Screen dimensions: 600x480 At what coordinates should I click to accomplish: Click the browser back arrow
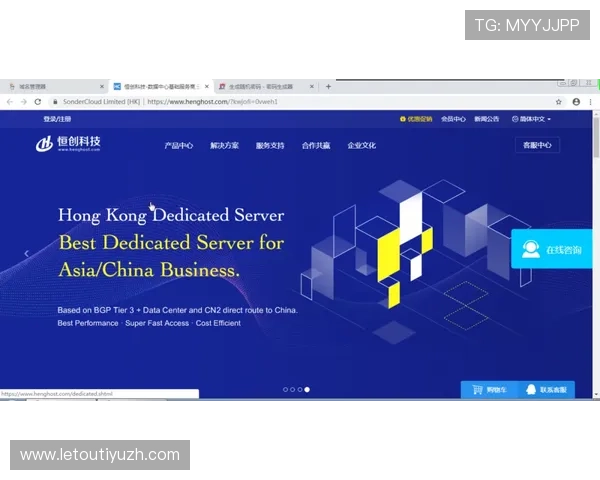[x=10, y=102]
